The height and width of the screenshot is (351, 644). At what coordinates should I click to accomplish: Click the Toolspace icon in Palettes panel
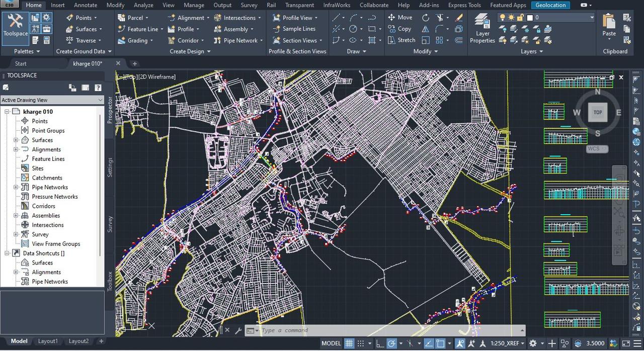coord(15,25)
